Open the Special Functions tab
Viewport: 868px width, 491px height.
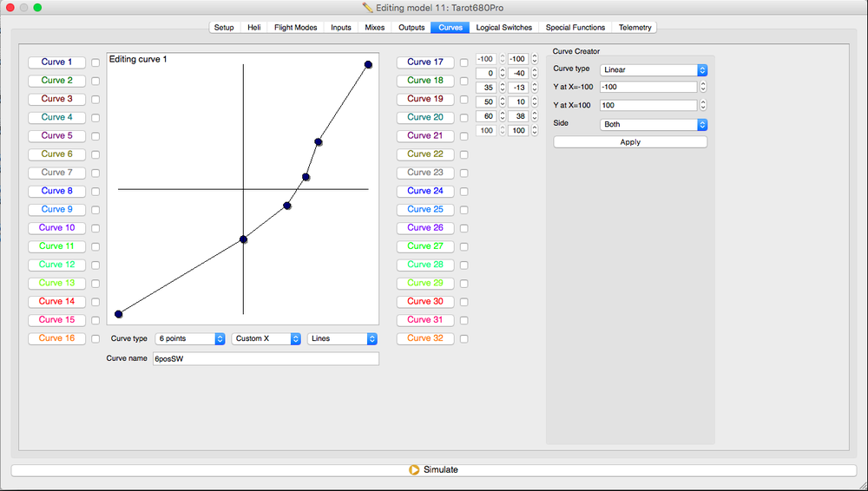click(x=575, y=28)
